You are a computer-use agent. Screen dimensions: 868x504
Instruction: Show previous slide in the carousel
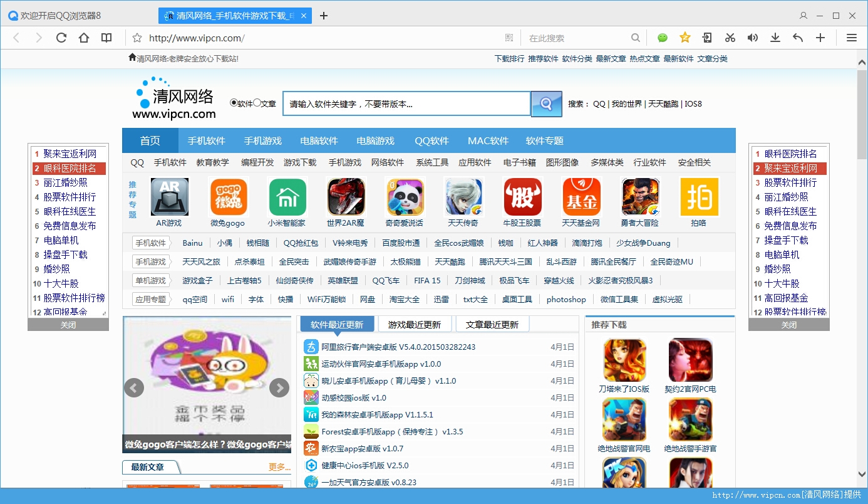click(134, 388)
